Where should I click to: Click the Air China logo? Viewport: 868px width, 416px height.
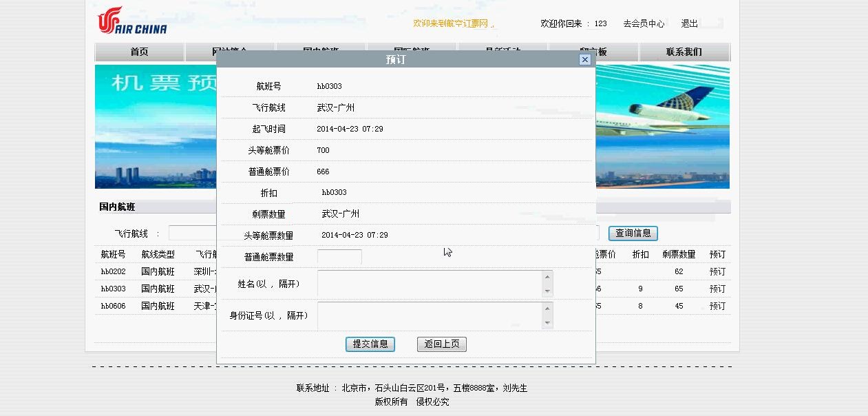tap(132, 21)
